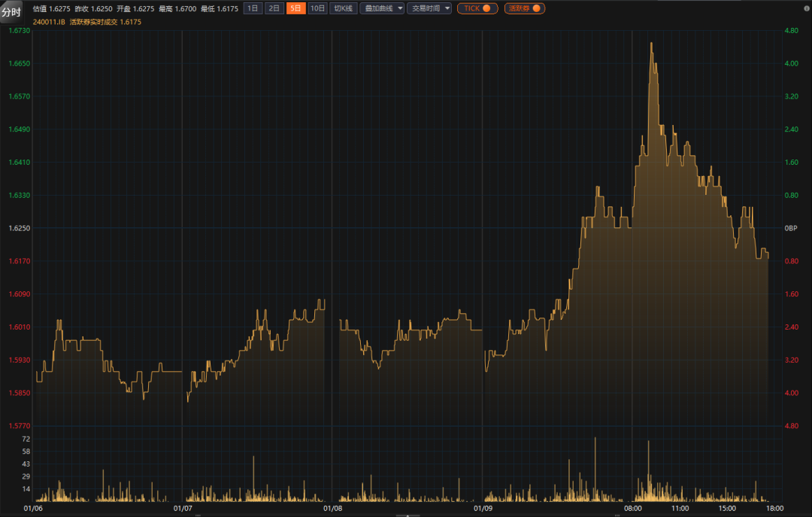Viewport: 812px width, 517px height.
Task: Click the 01/06 date marker
Action: 33,508
